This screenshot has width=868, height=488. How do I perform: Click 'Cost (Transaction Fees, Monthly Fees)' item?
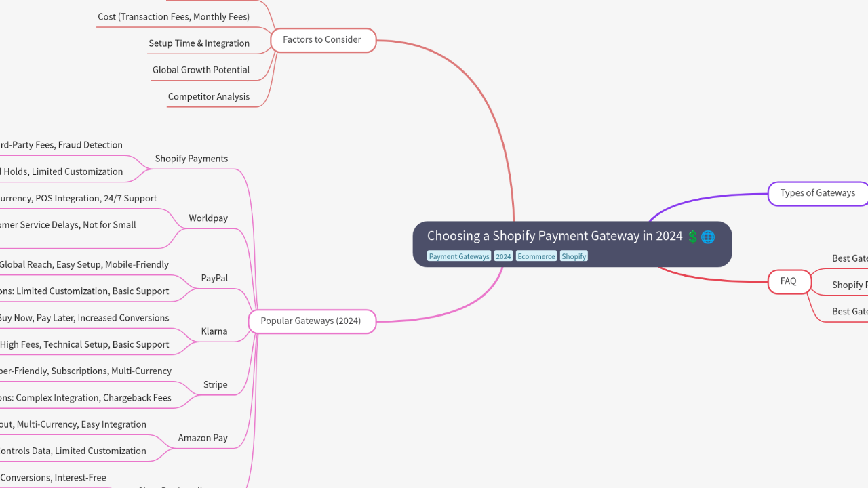pos(174,16)
